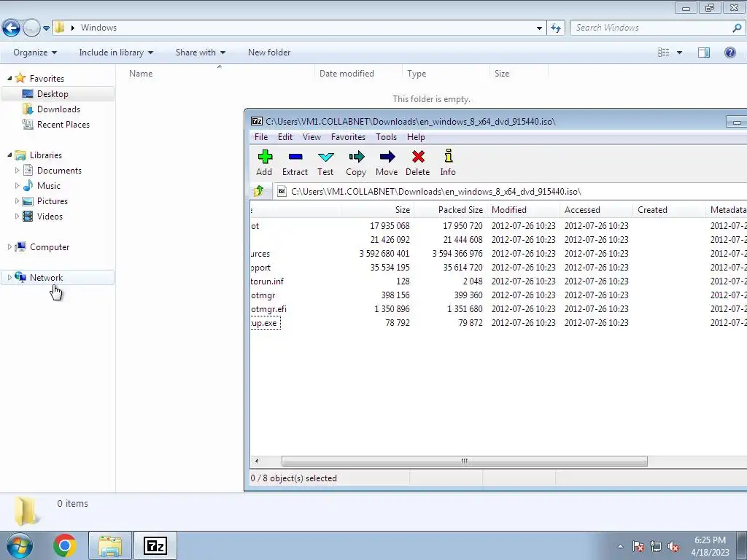Click the left scroll arrow in 7-Zip
The image size is (747, 560).
[x=257, y=461]
